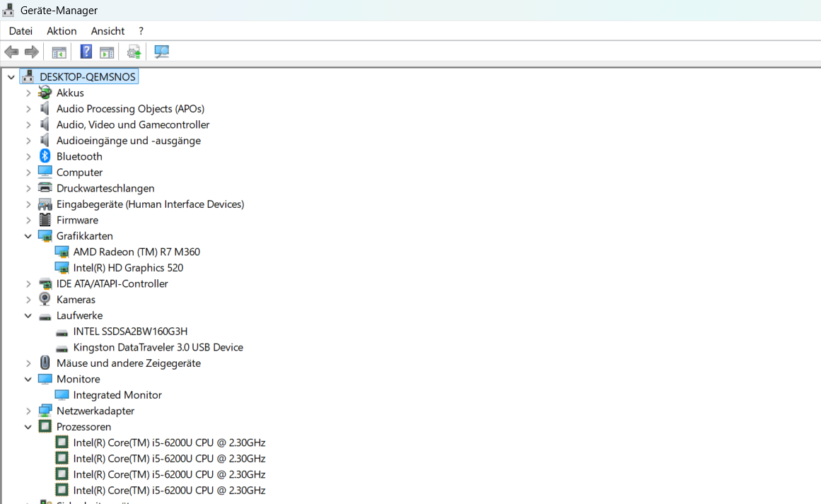Select the Computer label
This screenshot has width=821, height=504.
click(x=80, y=172)
